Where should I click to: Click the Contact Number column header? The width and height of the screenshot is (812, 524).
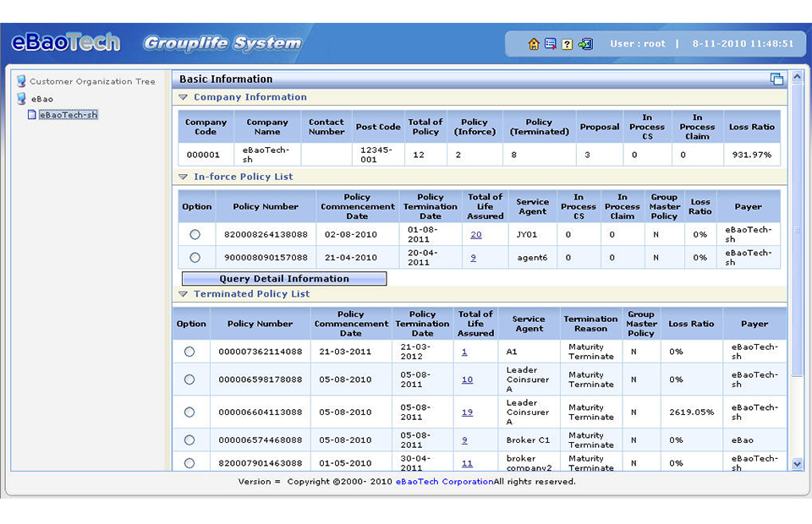tap(326, 127)
